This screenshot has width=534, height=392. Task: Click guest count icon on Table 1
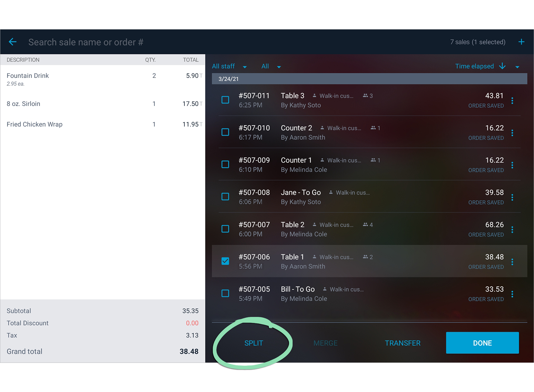click(x=365, y=257)
